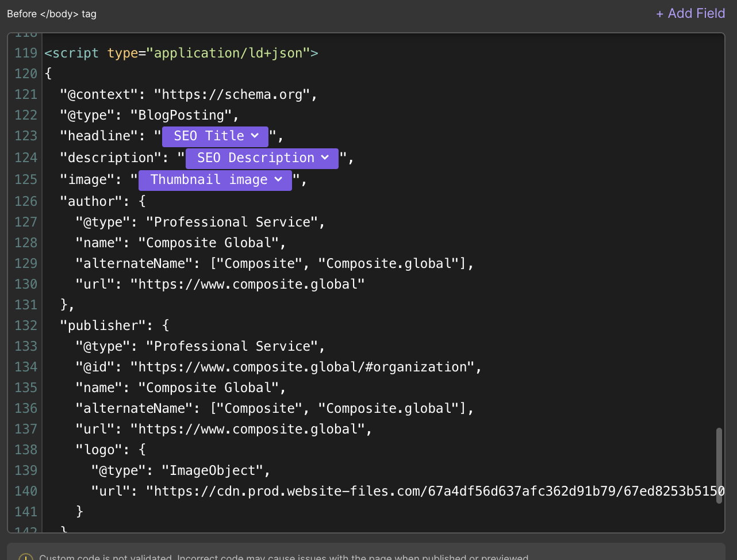This screenshot has width=737, height=560.
Task: Open the SEO Title field dropdown
Action: click(x=214, y=136)
